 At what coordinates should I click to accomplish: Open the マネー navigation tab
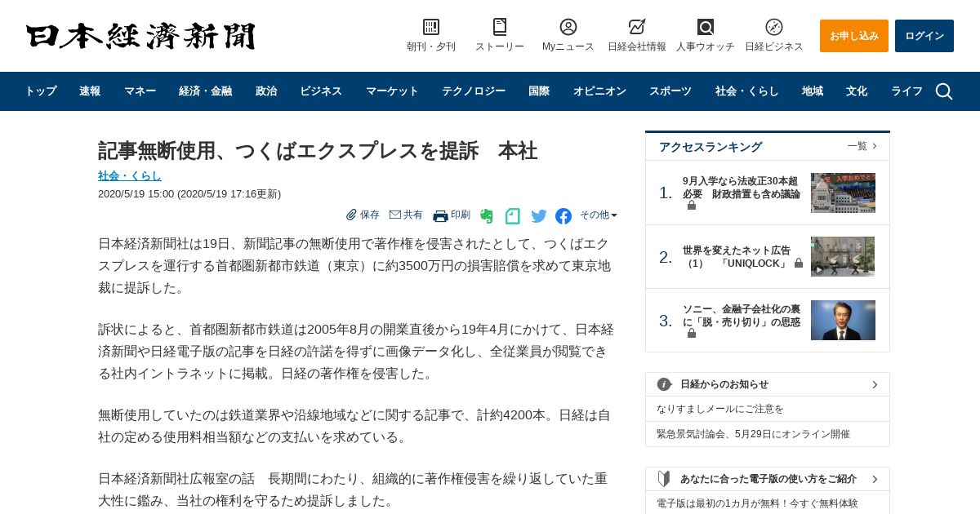140,91
